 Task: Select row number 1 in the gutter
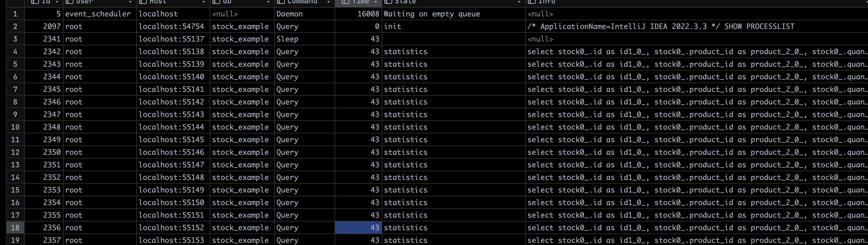coord(15,14)
